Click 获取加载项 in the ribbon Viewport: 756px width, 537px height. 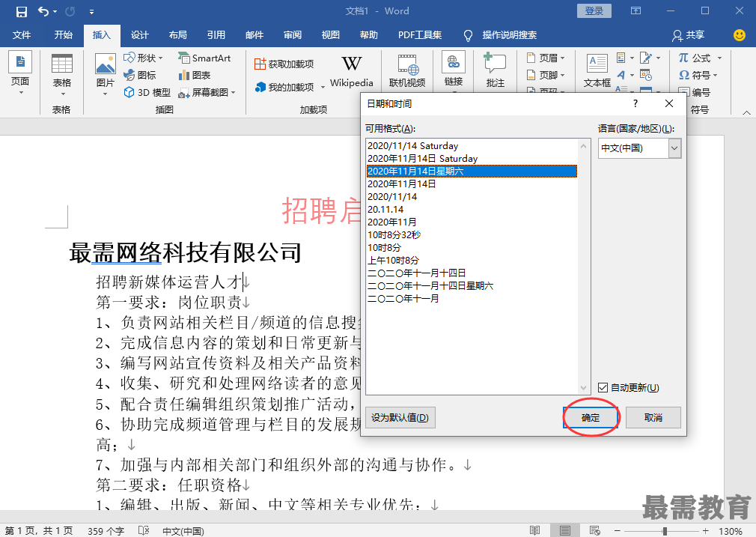[x=284, y=64]
